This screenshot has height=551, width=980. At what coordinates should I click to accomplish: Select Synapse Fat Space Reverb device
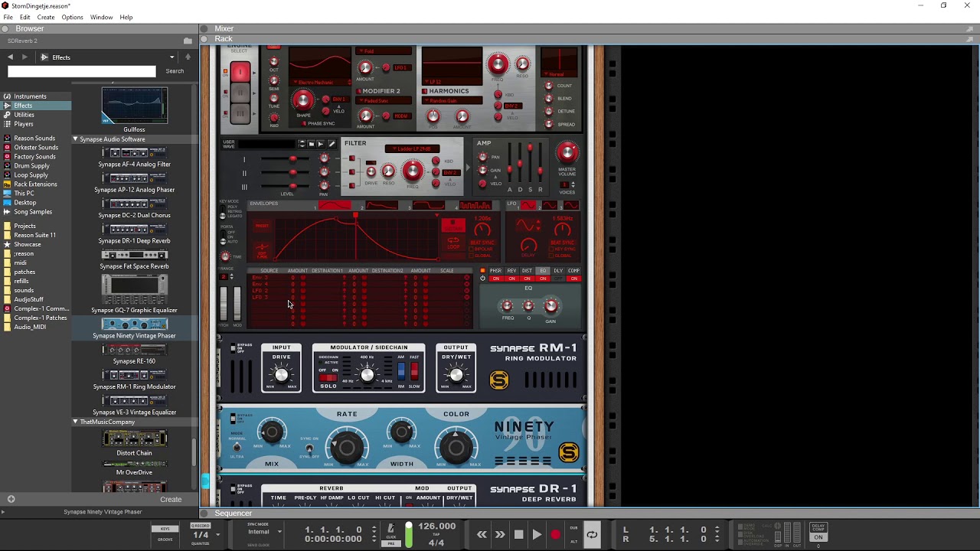coord(134,260)
